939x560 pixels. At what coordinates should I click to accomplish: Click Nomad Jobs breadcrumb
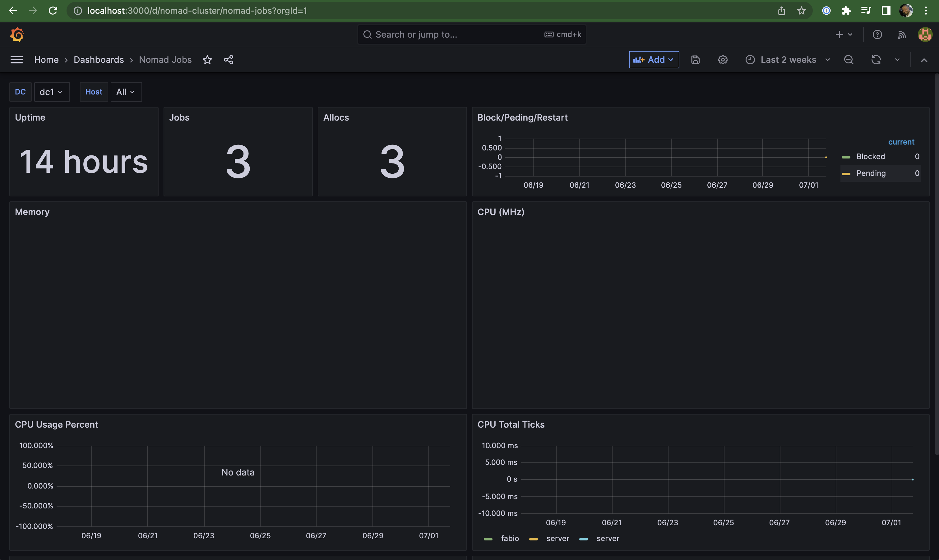point(165,60)
